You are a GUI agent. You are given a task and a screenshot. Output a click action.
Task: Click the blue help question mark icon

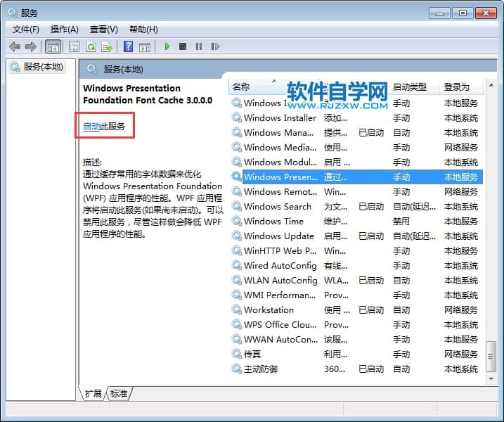pyautogui.click(x=128, y=46)
